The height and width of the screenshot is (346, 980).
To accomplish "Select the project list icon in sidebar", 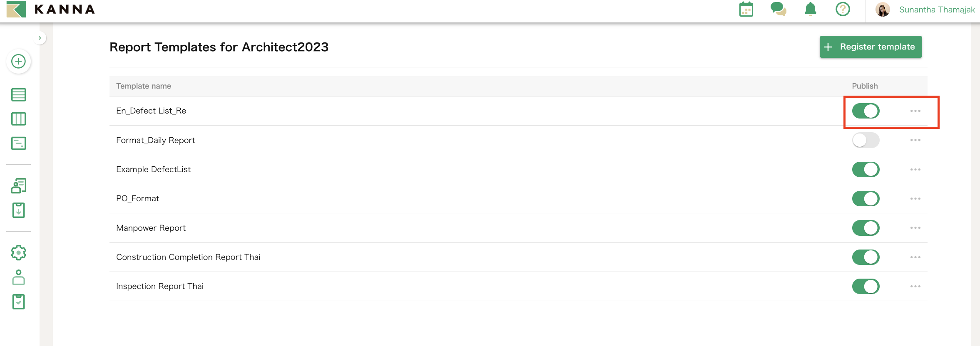I will (18, 94).
